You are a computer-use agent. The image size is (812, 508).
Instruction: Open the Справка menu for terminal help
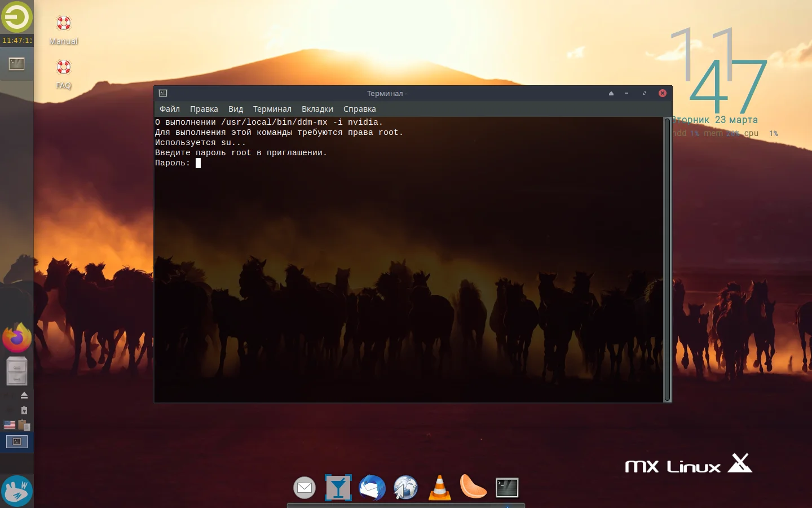[x=359, y=108]
